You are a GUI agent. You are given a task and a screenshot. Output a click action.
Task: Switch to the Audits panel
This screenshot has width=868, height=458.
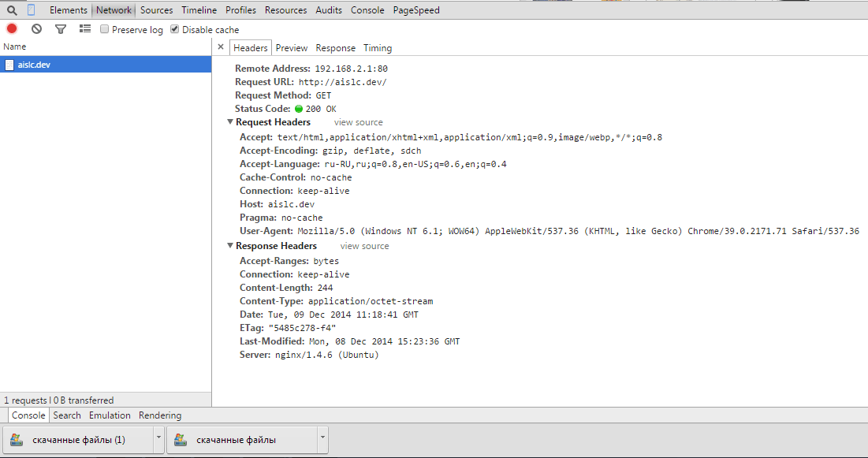pos(329,10)
